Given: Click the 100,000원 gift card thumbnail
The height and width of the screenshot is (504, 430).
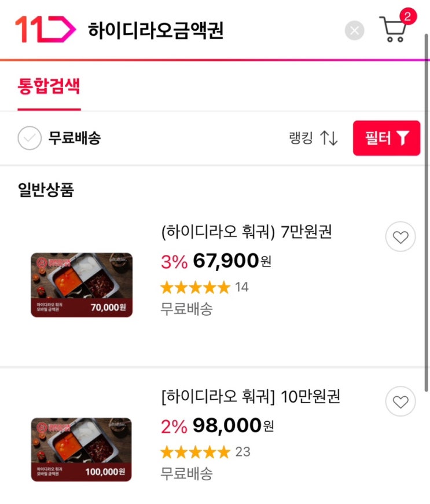Looking at the screenshot, I should 82,450.
